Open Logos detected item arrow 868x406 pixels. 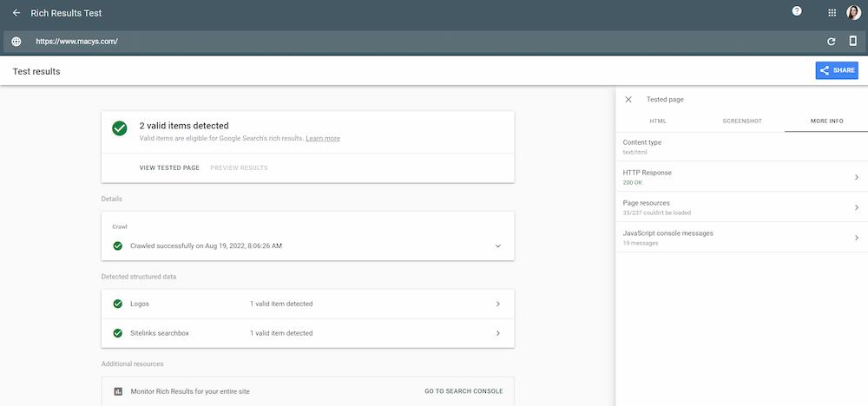coord(497,304)
